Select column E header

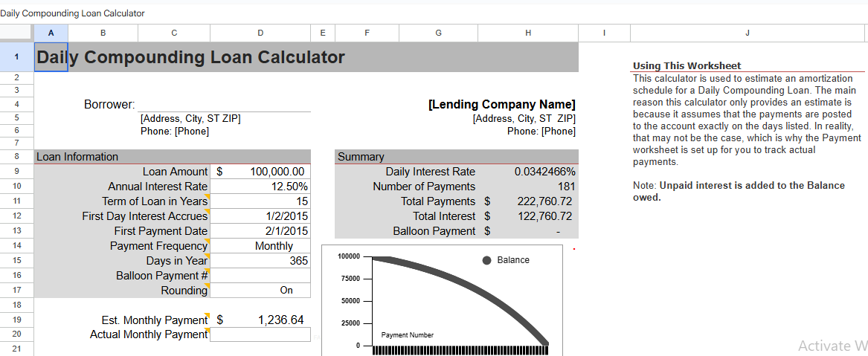point(323,33)
